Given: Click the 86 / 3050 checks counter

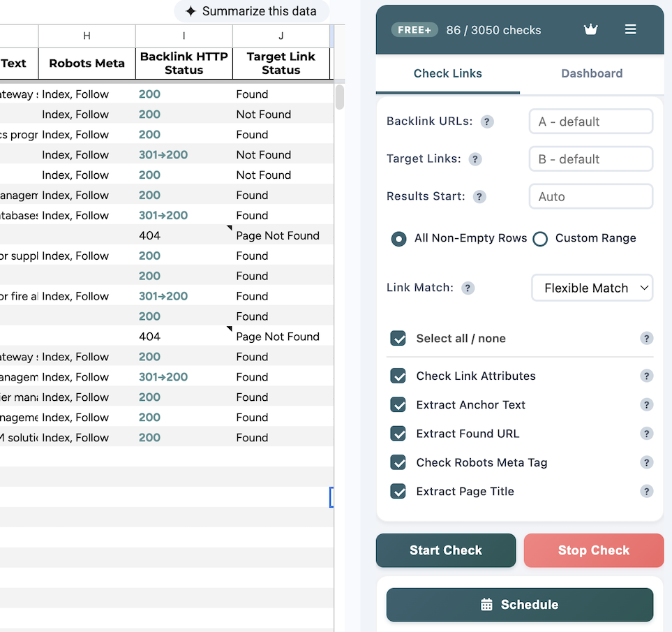Looking at the screenshot, I should click(493, 30).
